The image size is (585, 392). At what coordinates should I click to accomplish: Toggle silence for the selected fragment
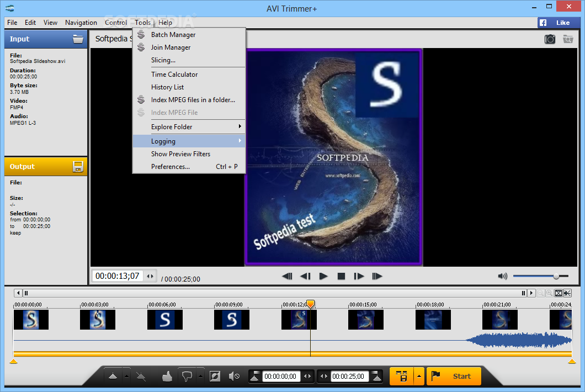click(234, 377)
